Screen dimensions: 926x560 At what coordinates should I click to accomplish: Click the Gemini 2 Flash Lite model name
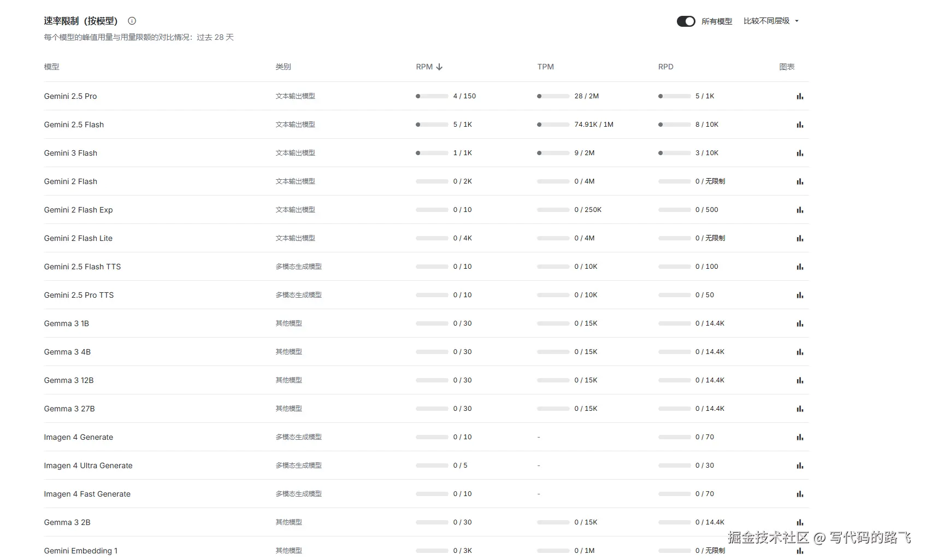[78, 238]
